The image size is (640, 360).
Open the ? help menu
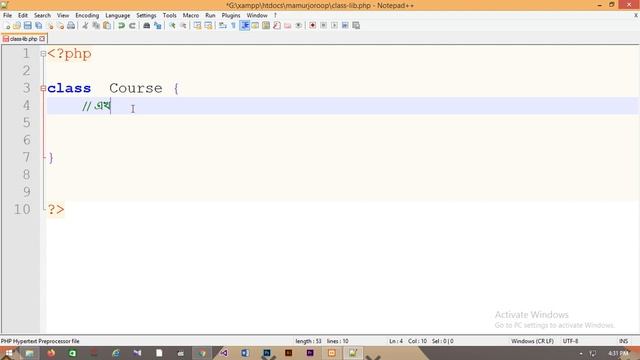click(275, 16)
